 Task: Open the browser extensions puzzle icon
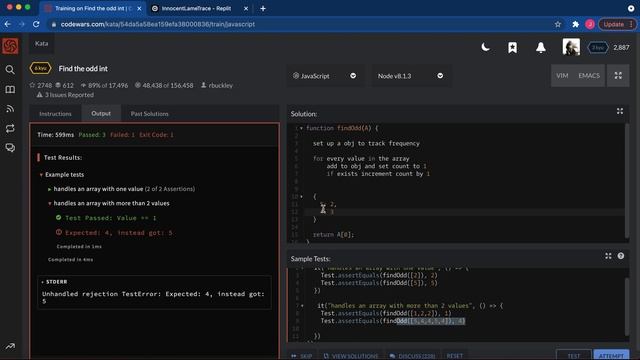click(x=575, y=24)
